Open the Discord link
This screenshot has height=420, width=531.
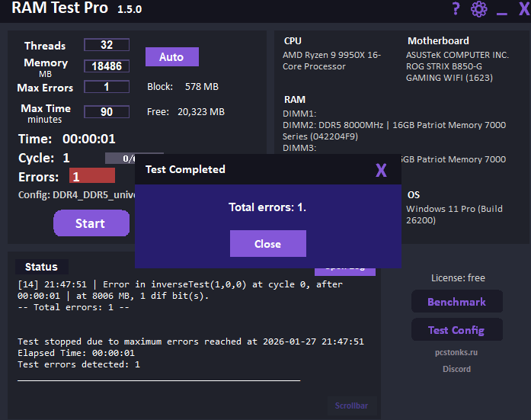[x=456, y=369]
